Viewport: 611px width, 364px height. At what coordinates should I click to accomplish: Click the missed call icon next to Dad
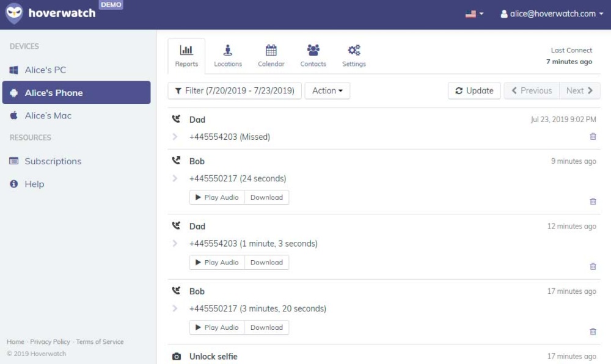(176, 118)
